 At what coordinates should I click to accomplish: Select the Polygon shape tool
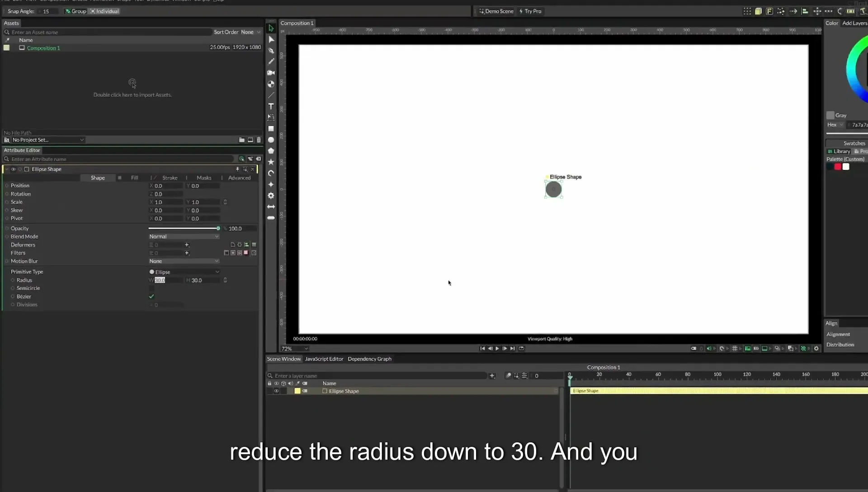(x=271, y=151)
